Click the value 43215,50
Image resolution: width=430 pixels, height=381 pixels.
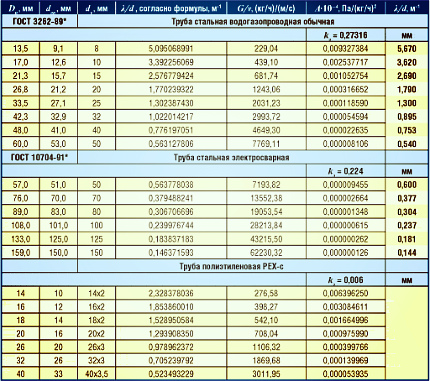click(x=266, y=239)
